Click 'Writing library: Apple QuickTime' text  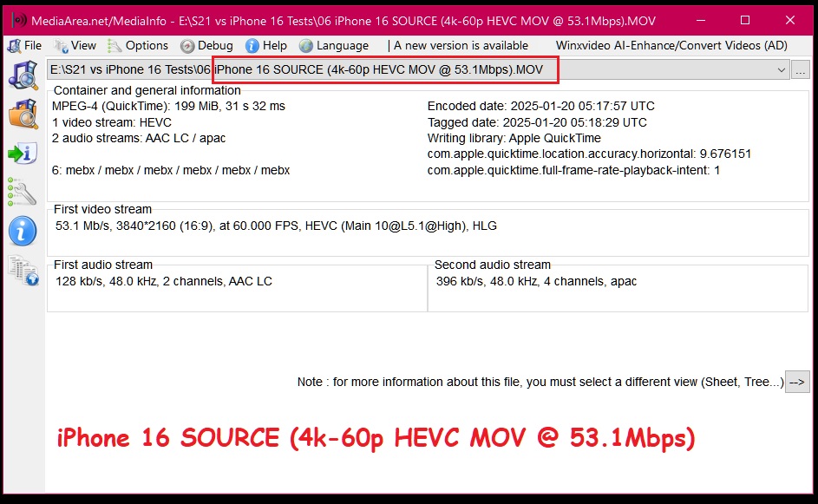coord(514,138)
